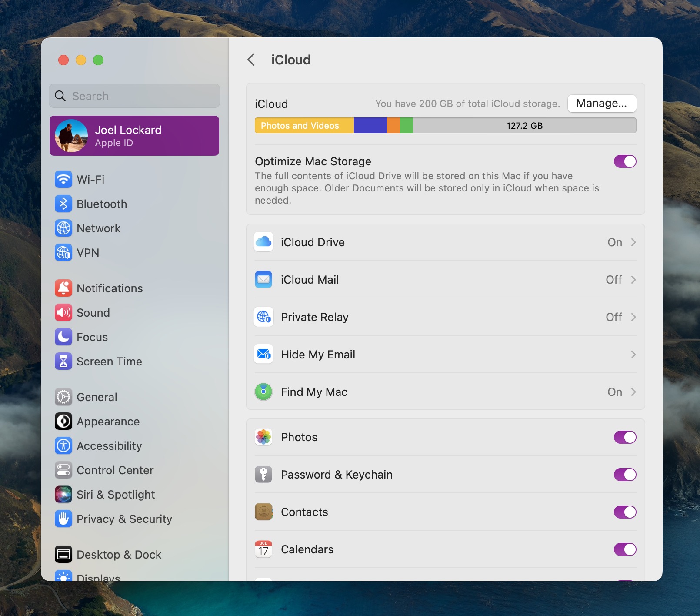Screen dimensions: 700x616
Task: Open the VPN icon in sidebar
Action: pyautogui.click(x=63, y=252)
